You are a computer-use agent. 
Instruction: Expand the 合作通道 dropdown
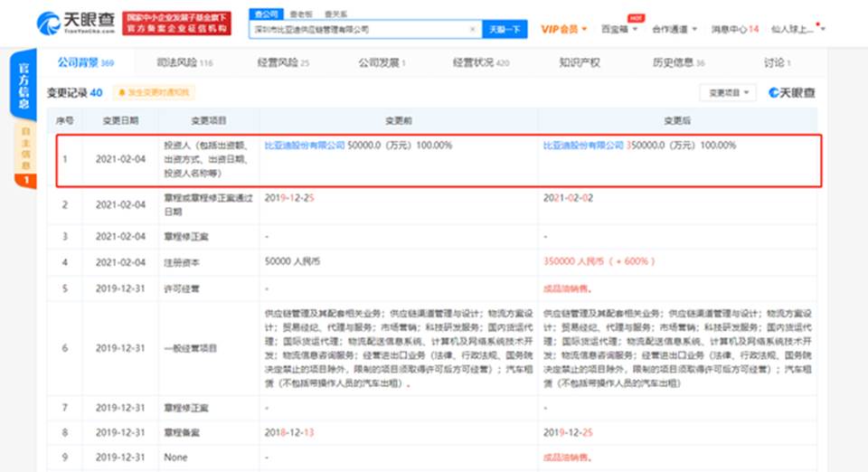pyautogui.click(x=674, y=29)
